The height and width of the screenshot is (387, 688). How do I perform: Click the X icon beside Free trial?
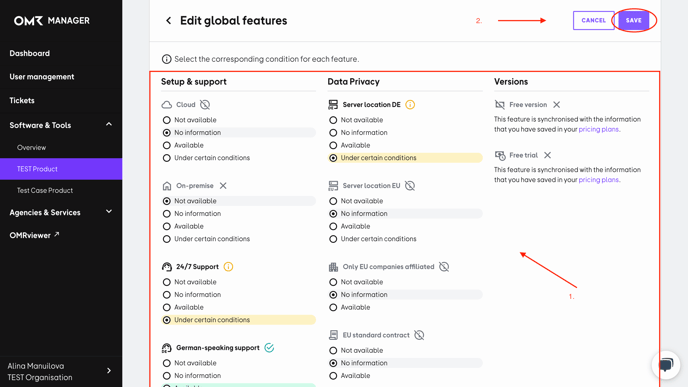(547, 155)
